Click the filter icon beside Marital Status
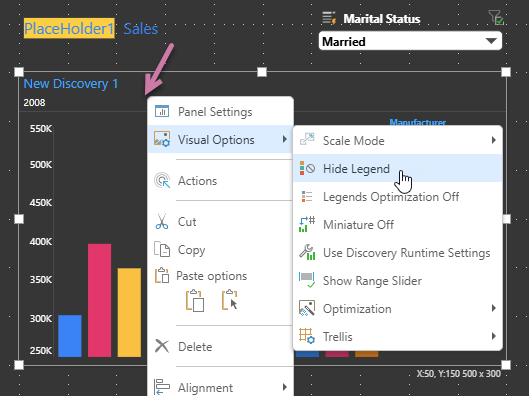This screenshot has height=396, width=529. pos(496,18)
